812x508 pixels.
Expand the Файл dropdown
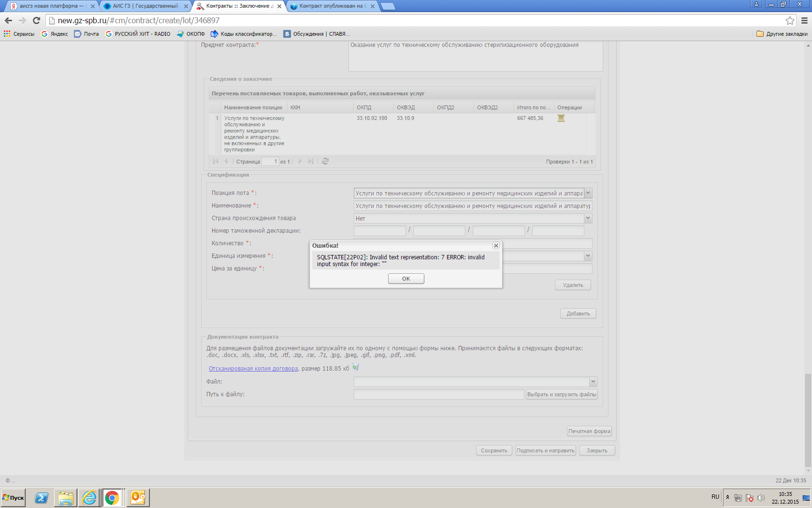coord(594,382)
